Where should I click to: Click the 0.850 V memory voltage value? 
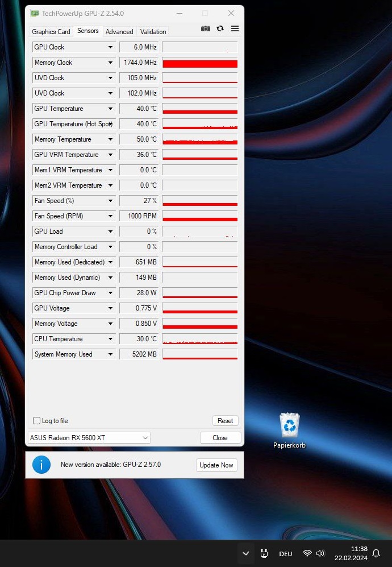click(139, 324)
